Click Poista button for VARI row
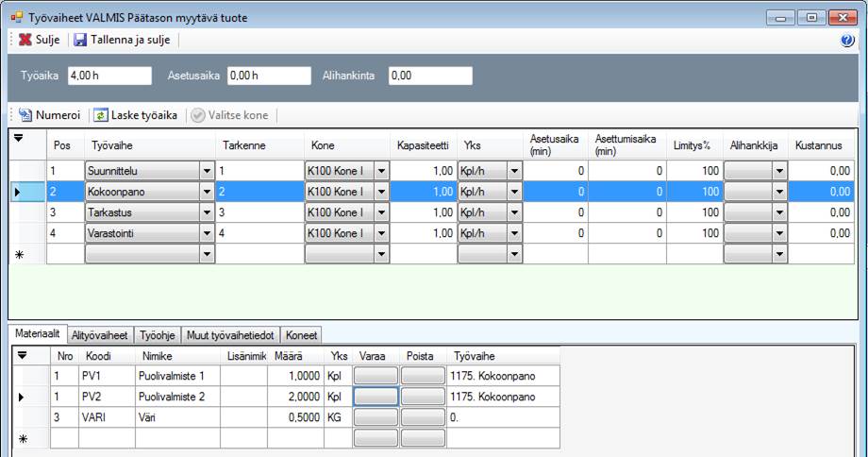868x457 pixels. click(x=423, y=417)
